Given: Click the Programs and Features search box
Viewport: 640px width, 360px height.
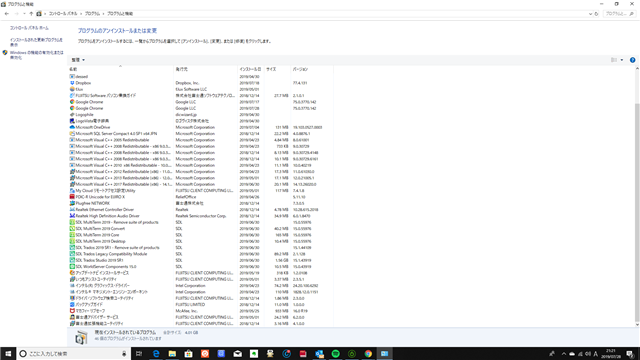Looking at the screenshot, I should 619,13.
